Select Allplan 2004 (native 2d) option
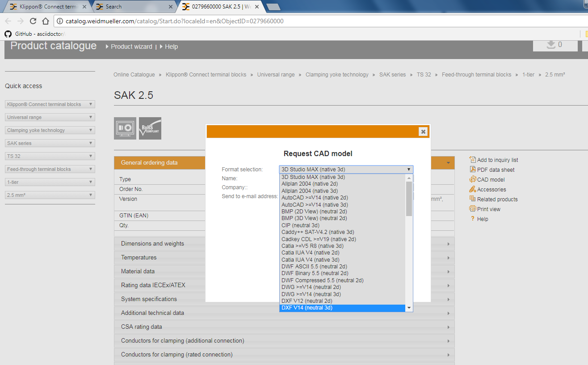588x365 pixels. (342, 184)
